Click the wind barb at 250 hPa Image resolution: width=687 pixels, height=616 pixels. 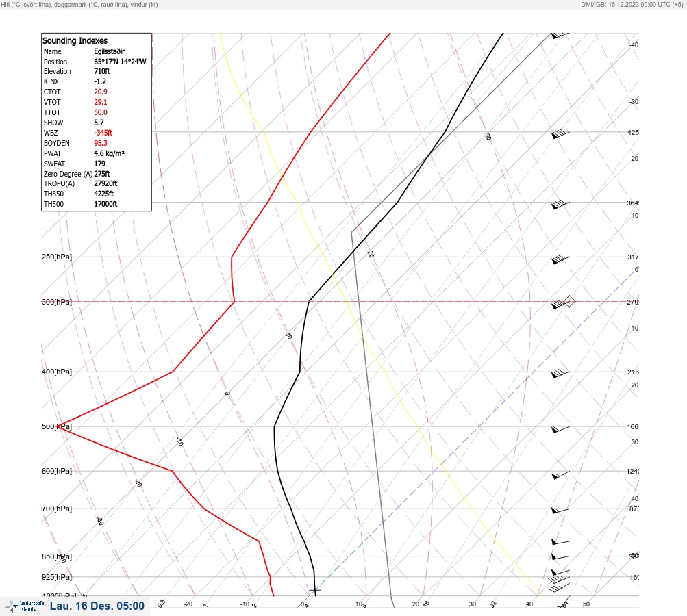click(x=560, y=259)
